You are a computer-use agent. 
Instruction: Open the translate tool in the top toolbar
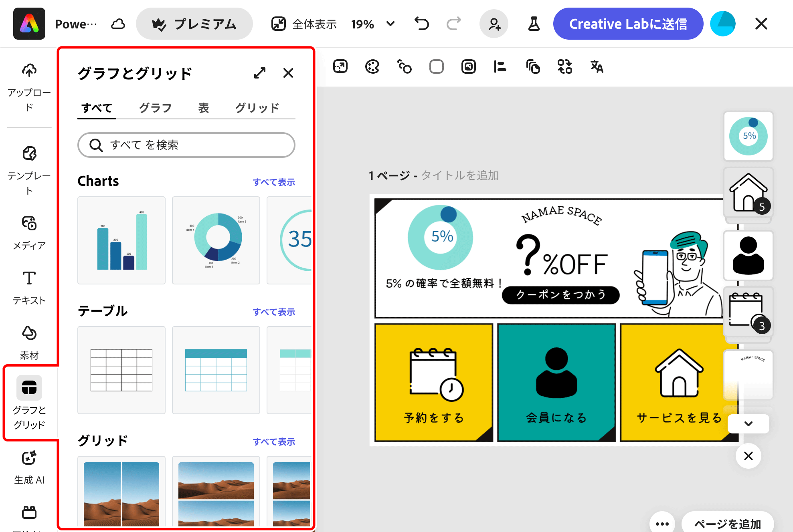coord(596,66)
